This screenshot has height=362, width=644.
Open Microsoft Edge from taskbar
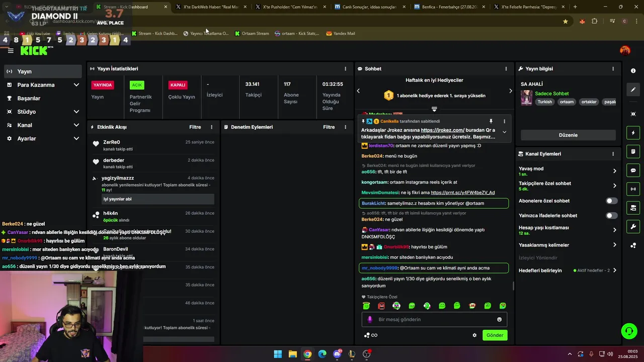(322, 354)
